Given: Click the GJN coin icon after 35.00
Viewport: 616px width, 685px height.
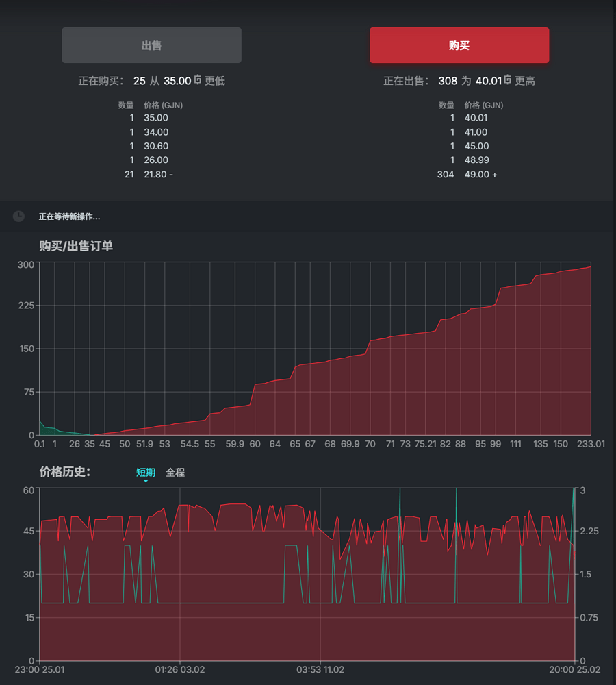Looking at the screenshot, I should [198, 80].
